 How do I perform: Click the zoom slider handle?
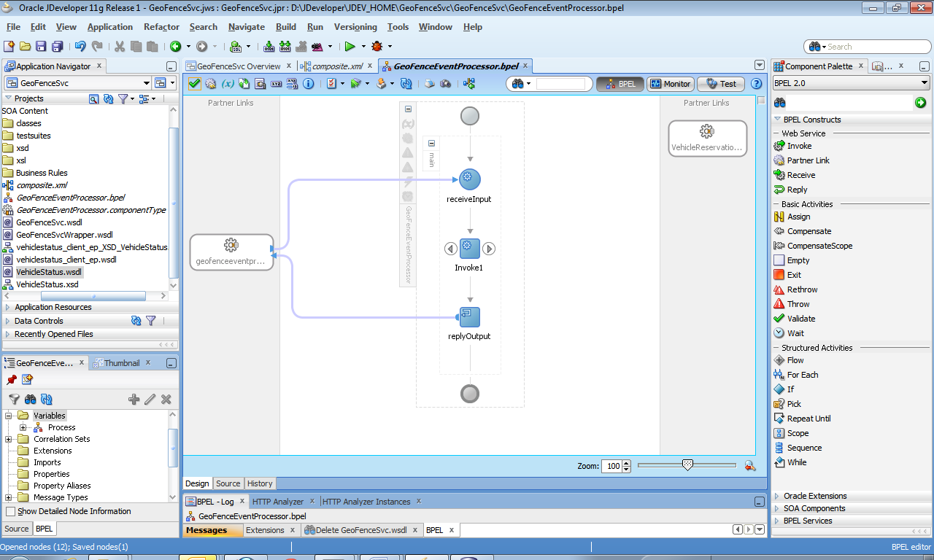coord(687,465)
